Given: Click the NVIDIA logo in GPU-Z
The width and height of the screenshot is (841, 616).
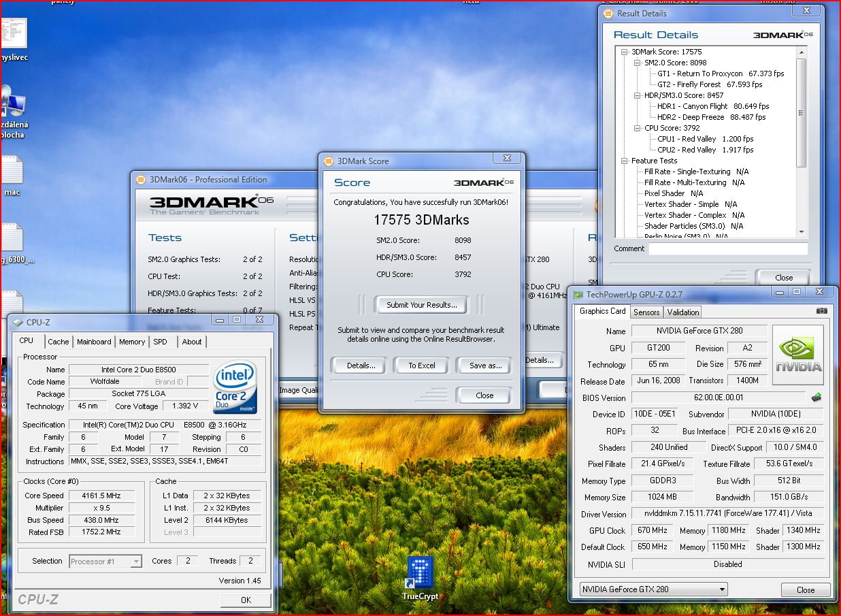Looking at the screenshot, I should pyautogui.click(x=797, y=355).
